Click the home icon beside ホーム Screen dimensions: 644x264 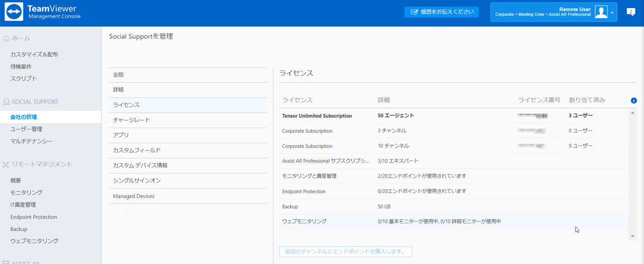pyautogui.click(x=7, y=38)
